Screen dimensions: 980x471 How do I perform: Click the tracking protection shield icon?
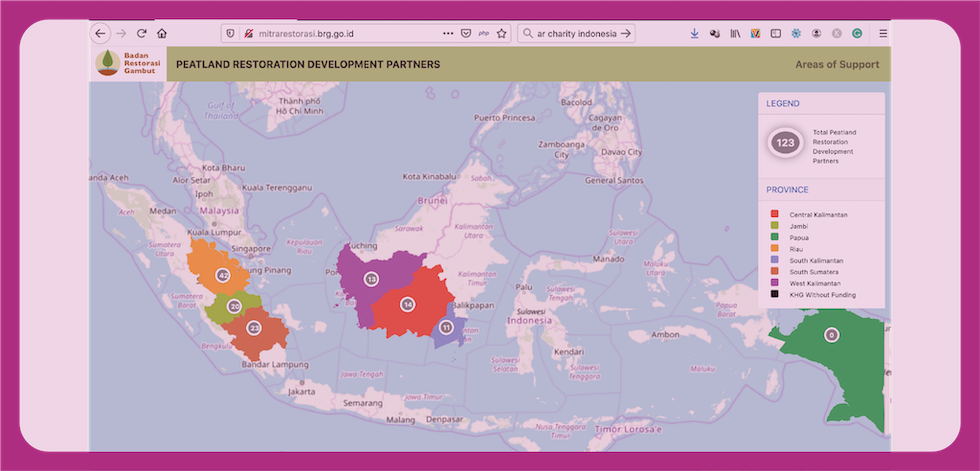(230, 34)
